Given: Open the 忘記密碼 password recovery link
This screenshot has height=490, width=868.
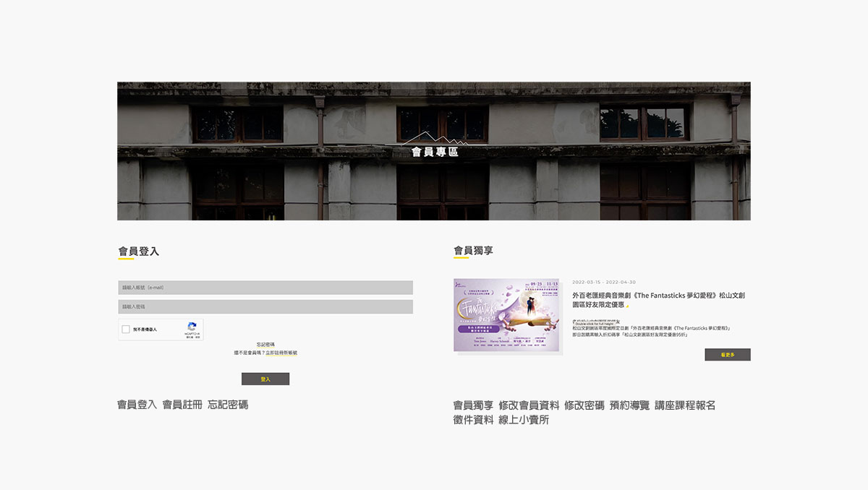Looking at the screenshot, I should 265,344.
